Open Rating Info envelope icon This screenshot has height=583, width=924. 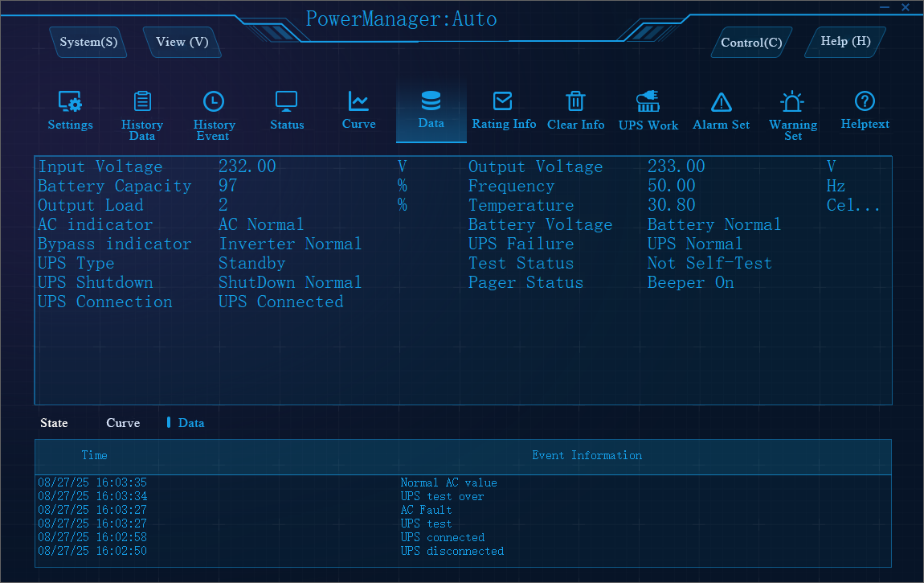pyautogui.click(x=503, y=102)
